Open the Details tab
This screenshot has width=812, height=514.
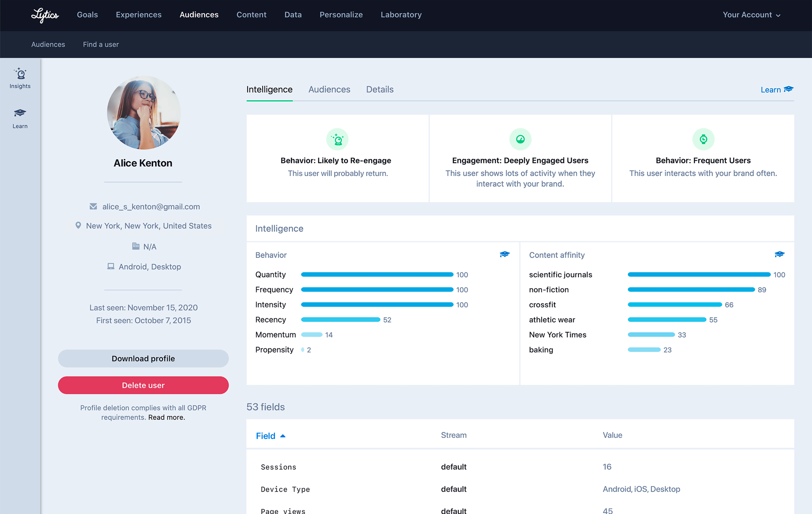pyautogui.click(x=380, y=89)
